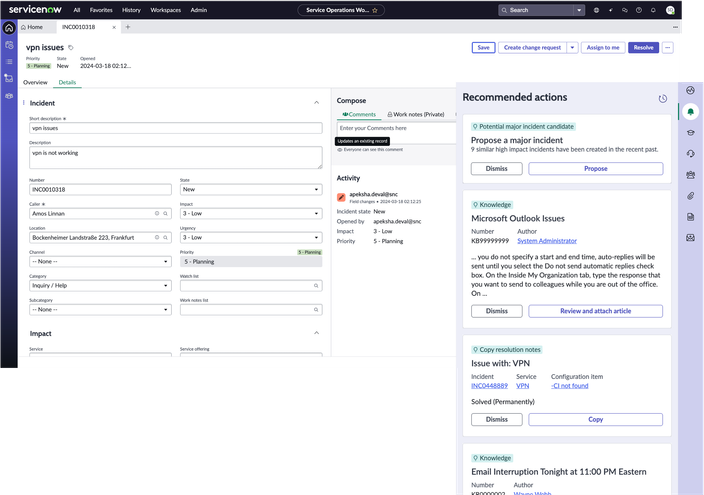Open the response inbox icon in right sidebar
This screenshot has height=495, width=704.
pos(691,237)
